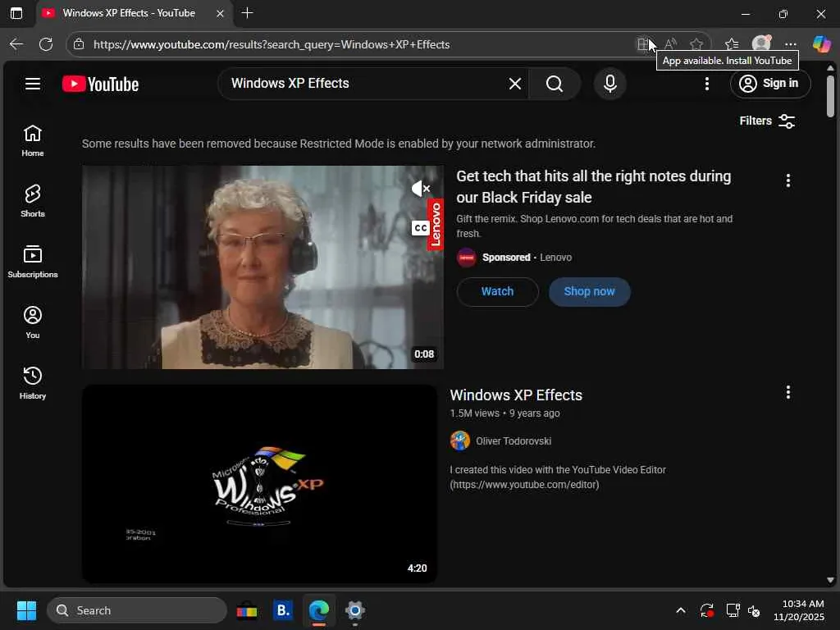Open Subscriptions in the sidebar
Viewport: 840px width, 630px height.
coord(33,262)
